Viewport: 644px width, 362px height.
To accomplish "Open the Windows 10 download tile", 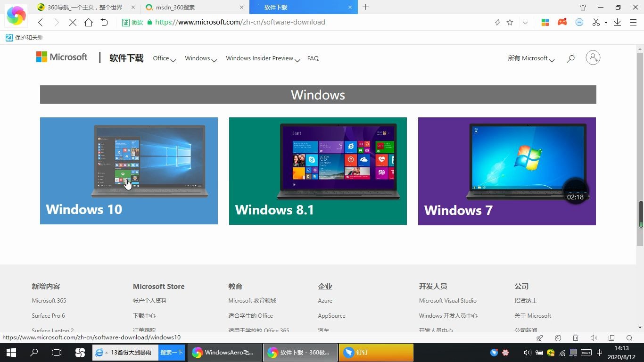I will (129, 171).
